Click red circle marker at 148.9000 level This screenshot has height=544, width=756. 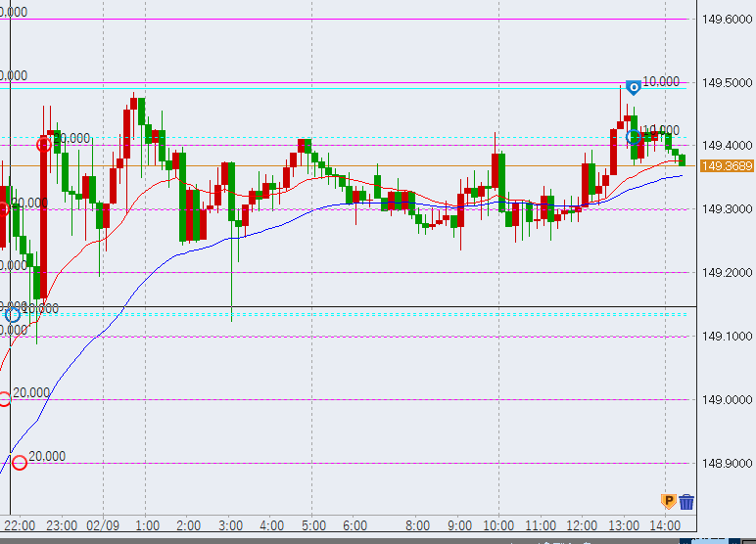[19, 462]
